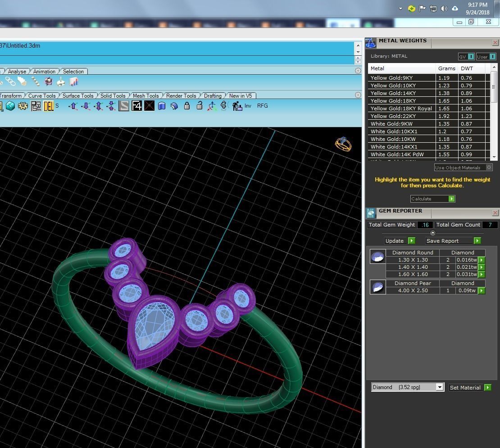
Task: Click command history scroll down arrow
Action: 358,52
